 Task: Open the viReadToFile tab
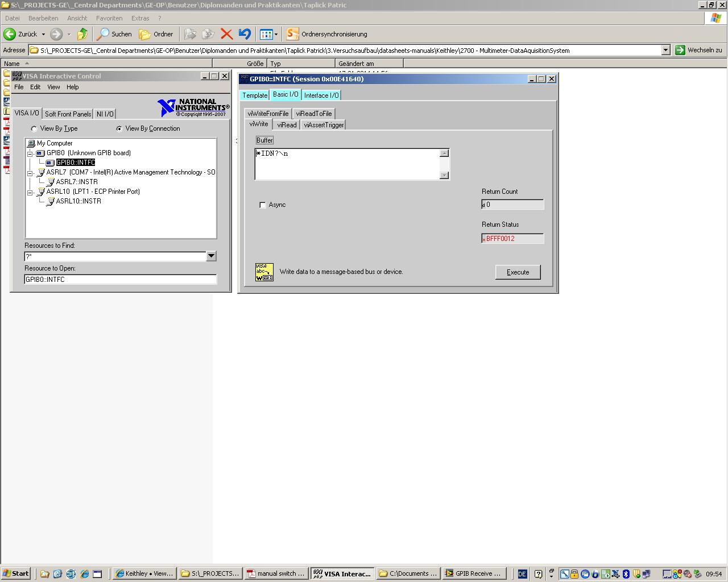point(314,114)
